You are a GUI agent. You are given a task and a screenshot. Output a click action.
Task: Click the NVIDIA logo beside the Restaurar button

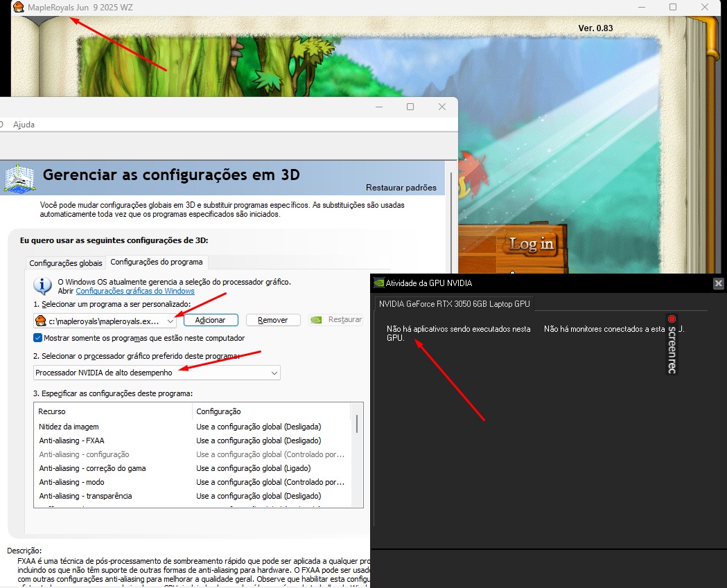pyautogui.click(x=315, y=319)
